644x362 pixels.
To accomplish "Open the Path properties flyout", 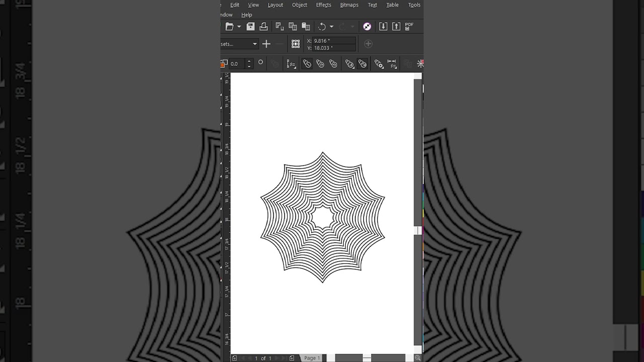I will 291,64.
